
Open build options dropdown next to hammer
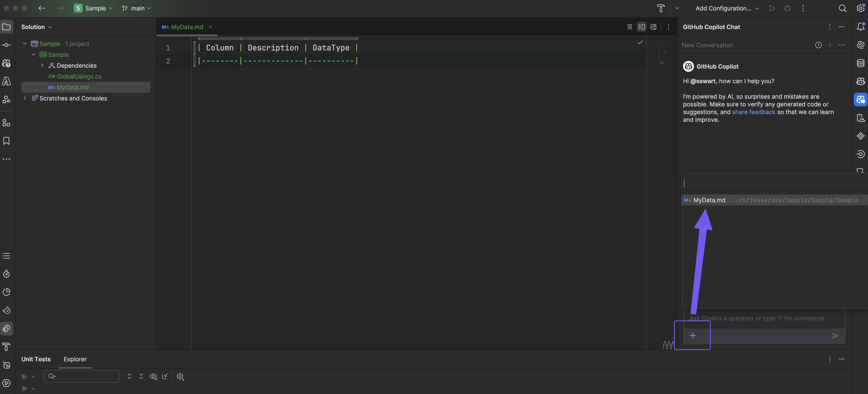(677, 8)
